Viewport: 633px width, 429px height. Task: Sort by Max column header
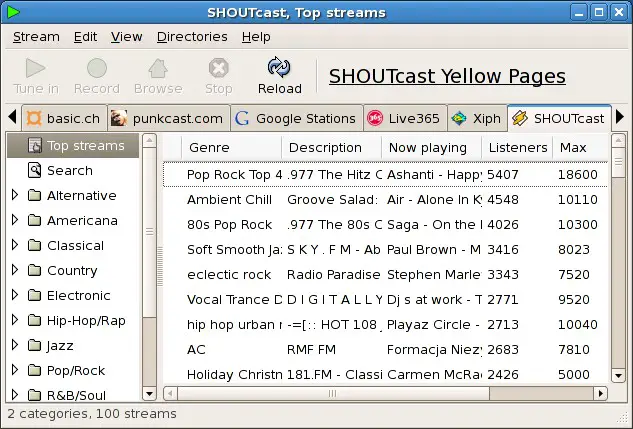pos(581,148)
